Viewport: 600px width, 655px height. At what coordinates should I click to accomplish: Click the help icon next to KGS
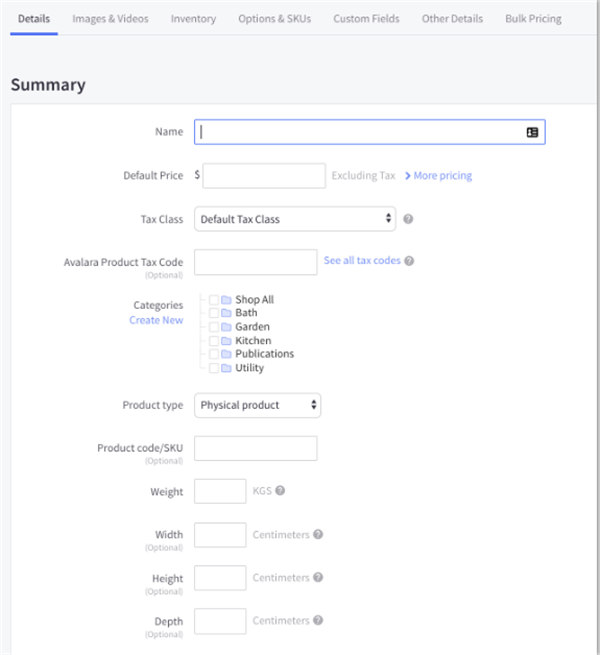tap(280, 490)
